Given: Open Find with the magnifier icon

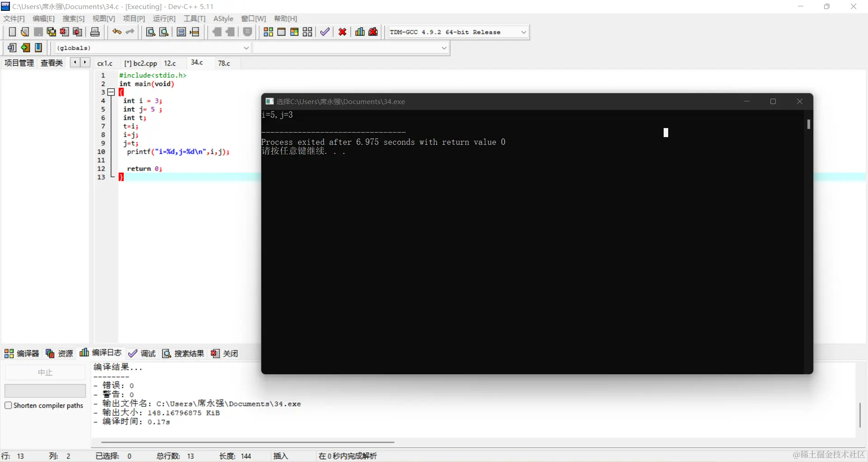Looking at the screenshot, I should [151, 32].
